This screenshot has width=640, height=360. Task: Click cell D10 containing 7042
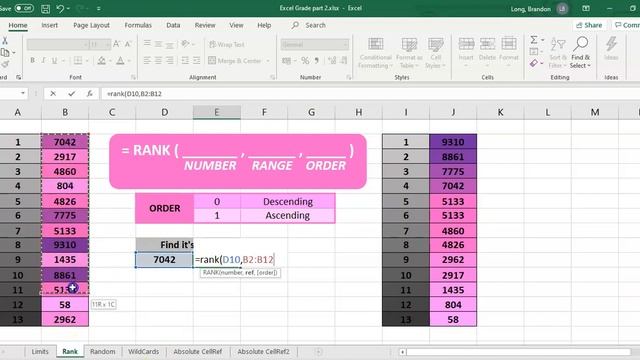coord(164,260)
